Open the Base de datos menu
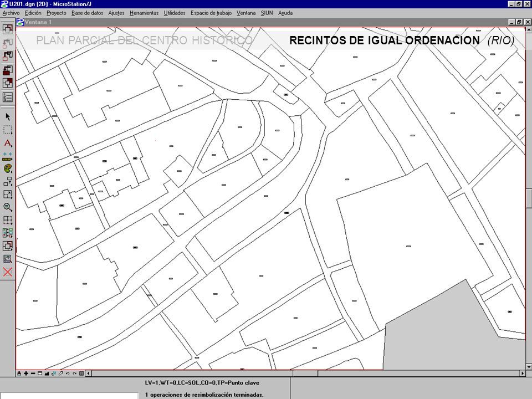Viewport: 532px width, 399px height. 87,13
